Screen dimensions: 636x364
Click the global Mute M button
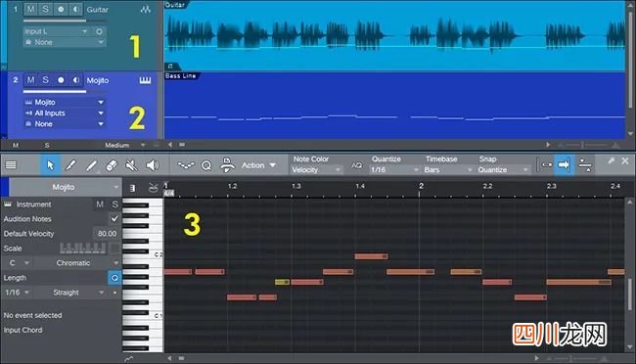pyautogui.click(x=16, y=145)
